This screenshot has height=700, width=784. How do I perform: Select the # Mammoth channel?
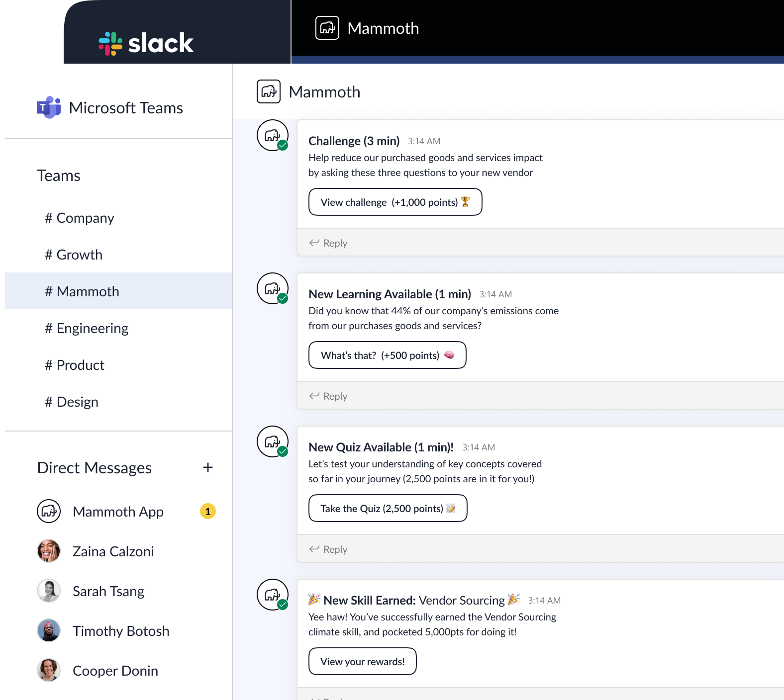pos(118,291)
